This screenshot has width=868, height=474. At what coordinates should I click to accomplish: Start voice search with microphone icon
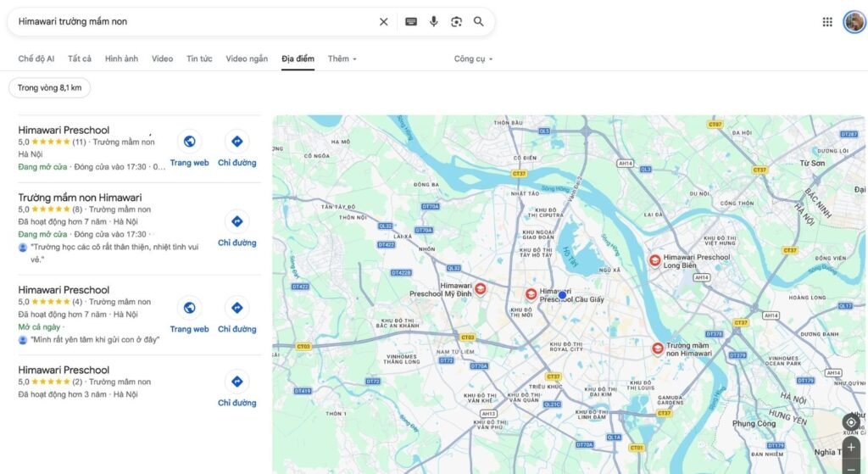[x=433, y=21]
